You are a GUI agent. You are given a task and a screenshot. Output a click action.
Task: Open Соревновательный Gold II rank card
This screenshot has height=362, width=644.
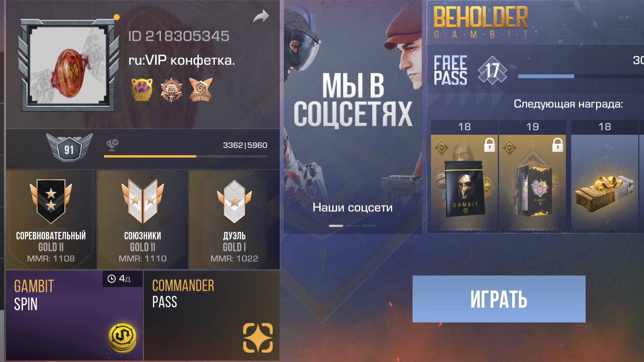coord(51,220)
